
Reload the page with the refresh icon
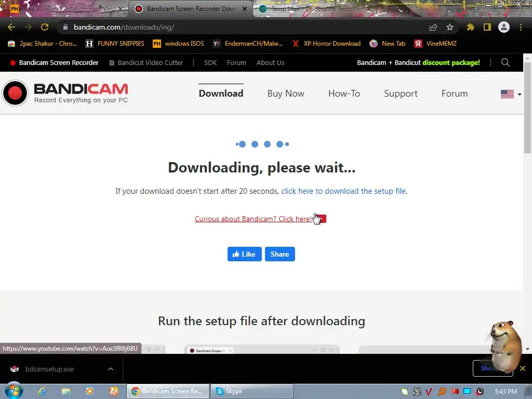pyautogui.click(x=45, y=27)
